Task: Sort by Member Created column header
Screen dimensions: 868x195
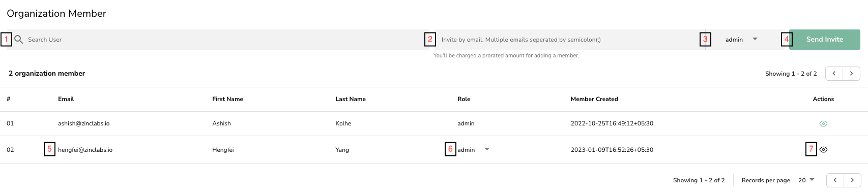Action: coord(594,99)
